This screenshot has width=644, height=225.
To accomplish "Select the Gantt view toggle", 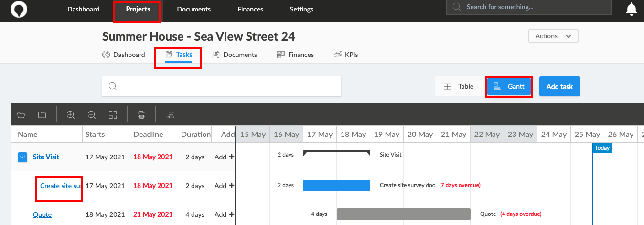I will point(509,86).
